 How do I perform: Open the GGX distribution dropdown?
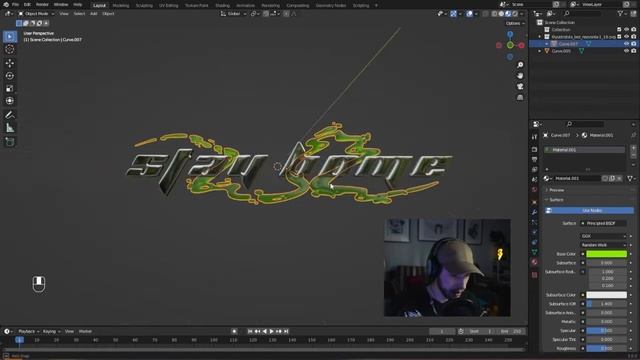[603, 236]
